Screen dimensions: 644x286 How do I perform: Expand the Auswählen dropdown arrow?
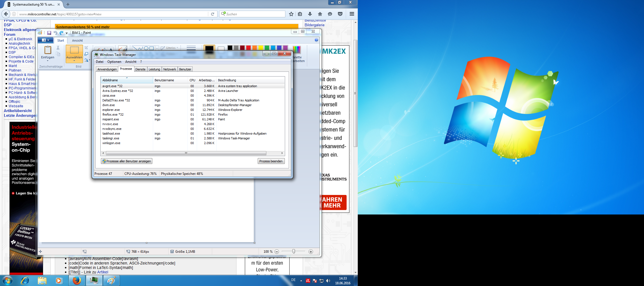pos(74,61)
